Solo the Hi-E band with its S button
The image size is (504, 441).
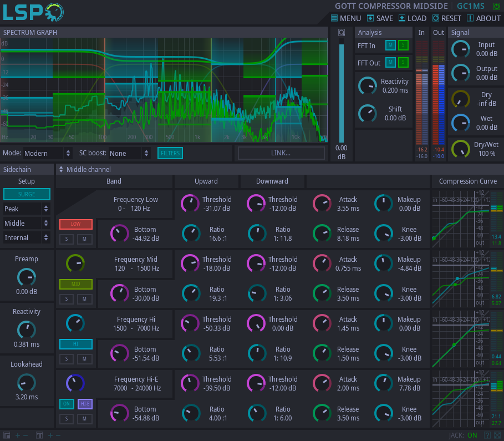tap(67, 419)
